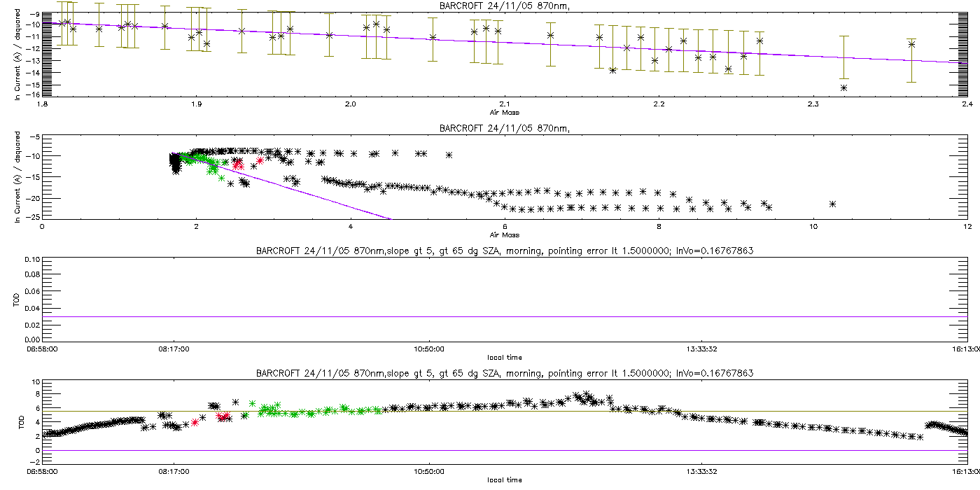Click the red data point in second plot

coord(260,160)
